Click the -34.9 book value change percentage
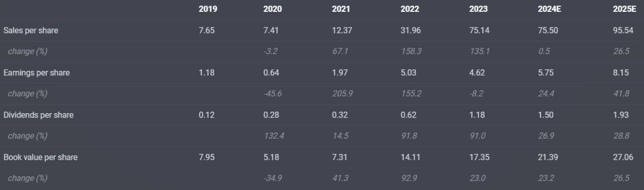Viewport: 644px width, 190px height. [x=272, y=179]
